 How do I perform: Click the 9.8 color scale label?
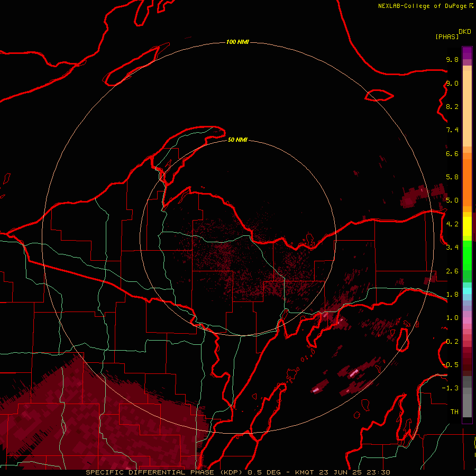click(x=452, y=59)
